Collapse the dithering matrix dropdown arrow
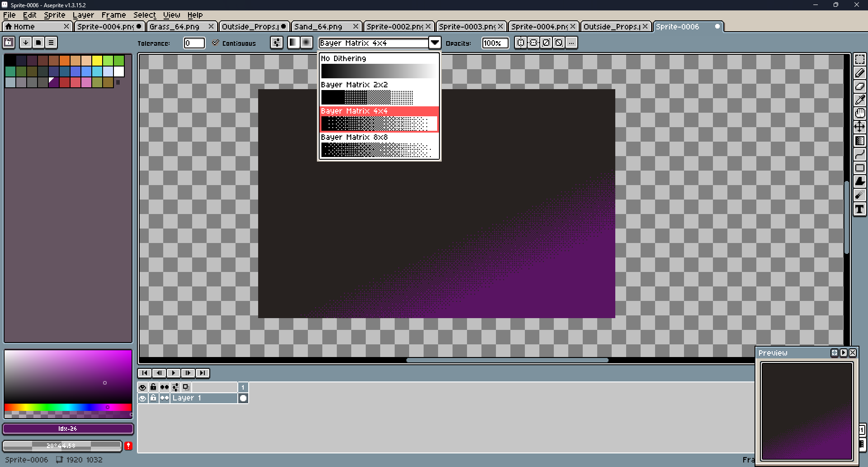 [x=434, y=43]
